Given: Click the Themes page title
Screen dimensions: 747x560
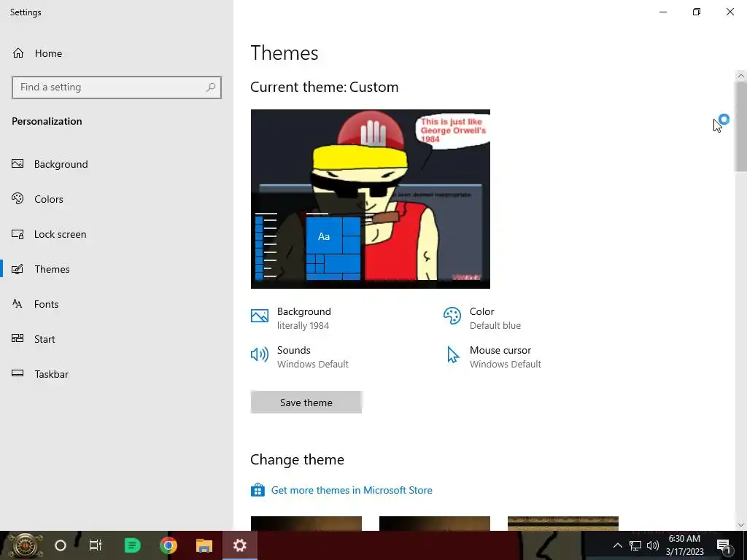Looking at the screenshot, I should (285, 52).
